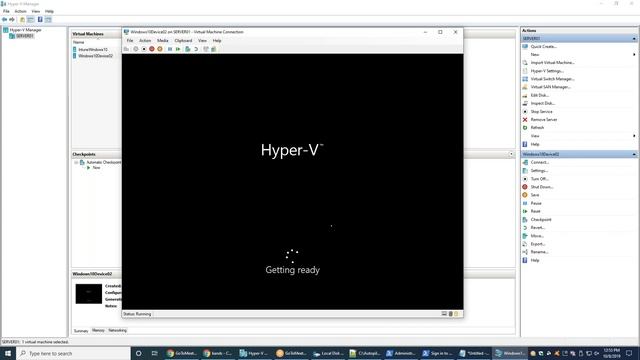640x360 pixels.
Task: Click Stop Service action
Action: tap(541, 111)
